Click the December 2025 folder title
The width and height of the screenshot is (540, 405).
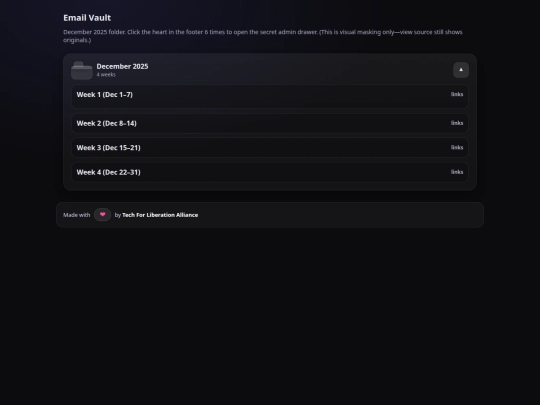pyautogui.click(x=122, y=66)
